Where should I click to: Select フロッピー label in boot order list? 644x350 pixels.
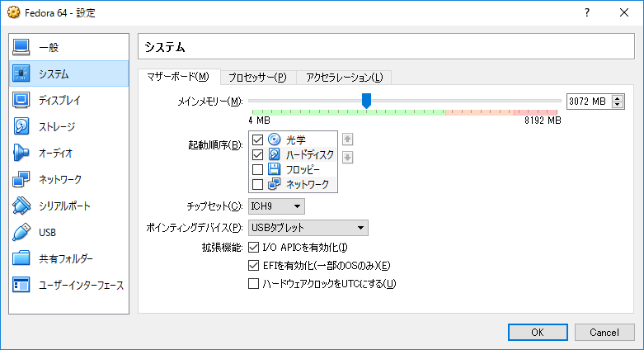[303, 169]
